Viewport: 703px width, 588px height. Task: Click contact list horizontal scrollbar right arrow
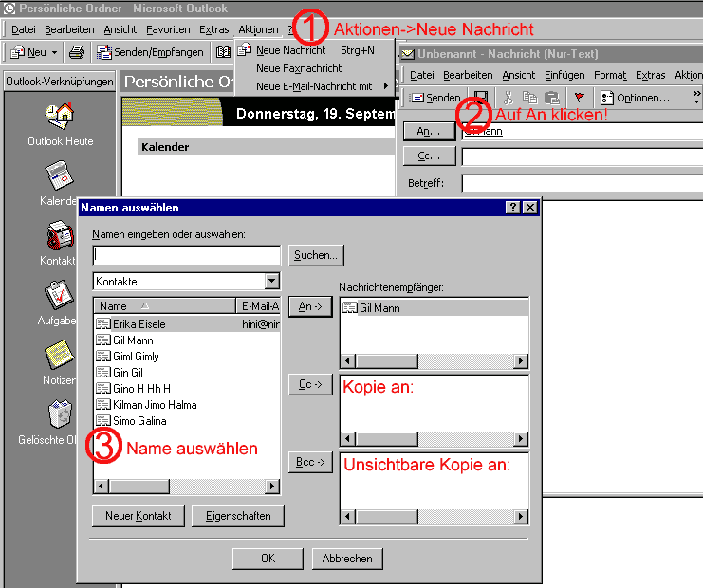coord(272,487)
